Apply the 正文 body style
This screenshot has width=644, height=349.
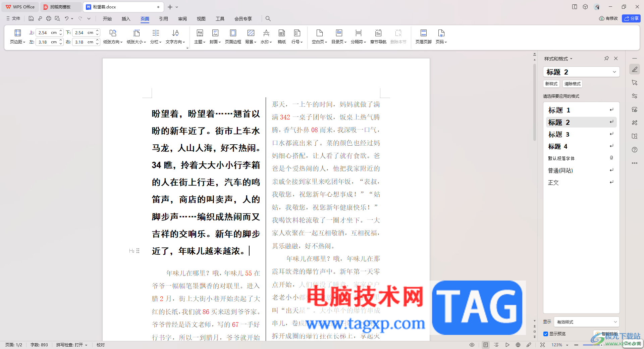pos(581,183)
